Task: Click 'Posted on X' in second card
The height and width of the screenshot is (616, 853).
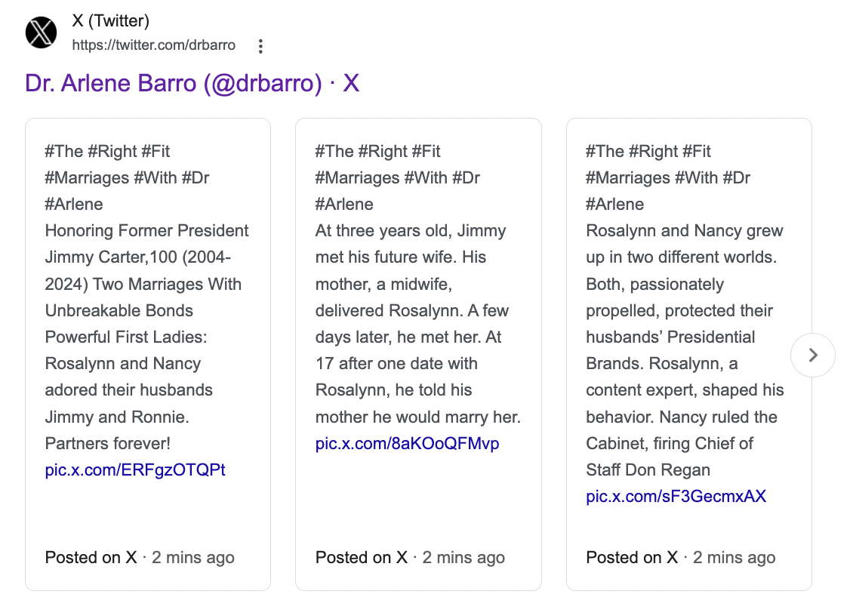Action: tap(362, 557)
